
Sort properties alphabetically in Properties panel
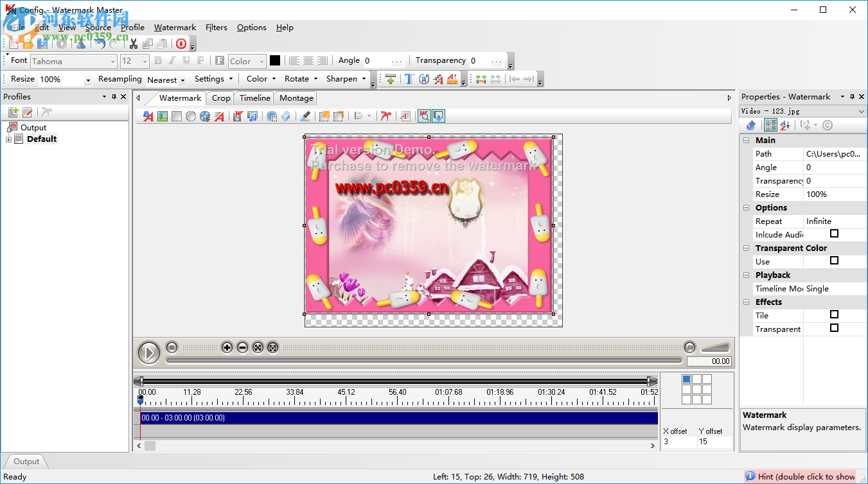click(x=785, y=125)
